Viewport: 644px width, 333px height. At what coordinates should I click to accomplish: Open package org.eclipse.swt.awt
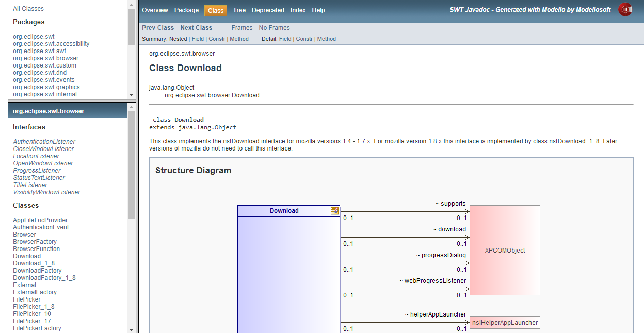click(39, 51)
